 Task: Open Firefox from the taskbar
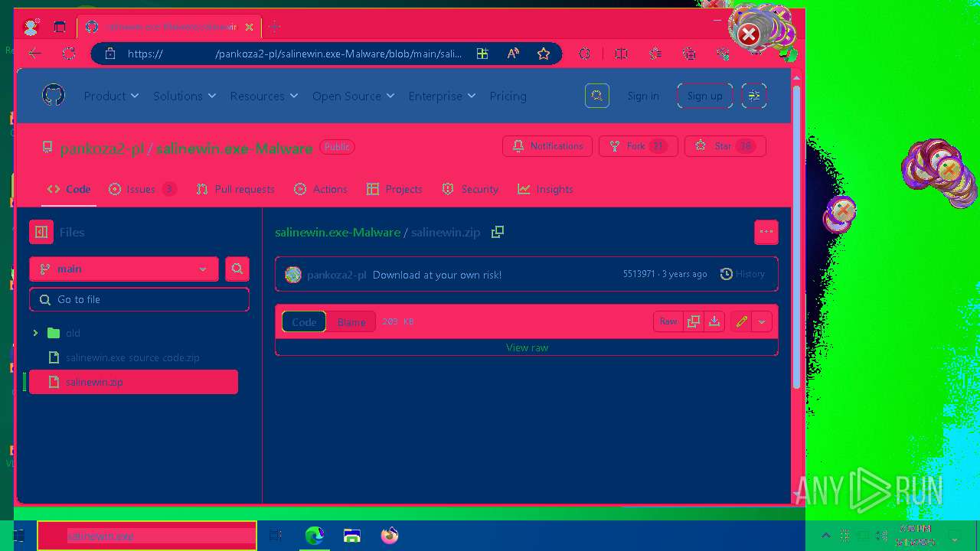(x=390, y=536)
